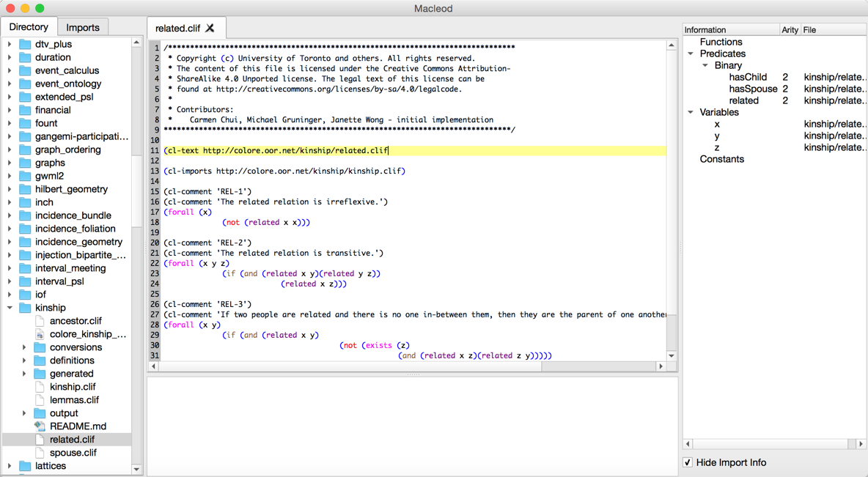Select the hasSpouse predicate row
This screenshot has height=477, width=868.
[x=775, y=89]
